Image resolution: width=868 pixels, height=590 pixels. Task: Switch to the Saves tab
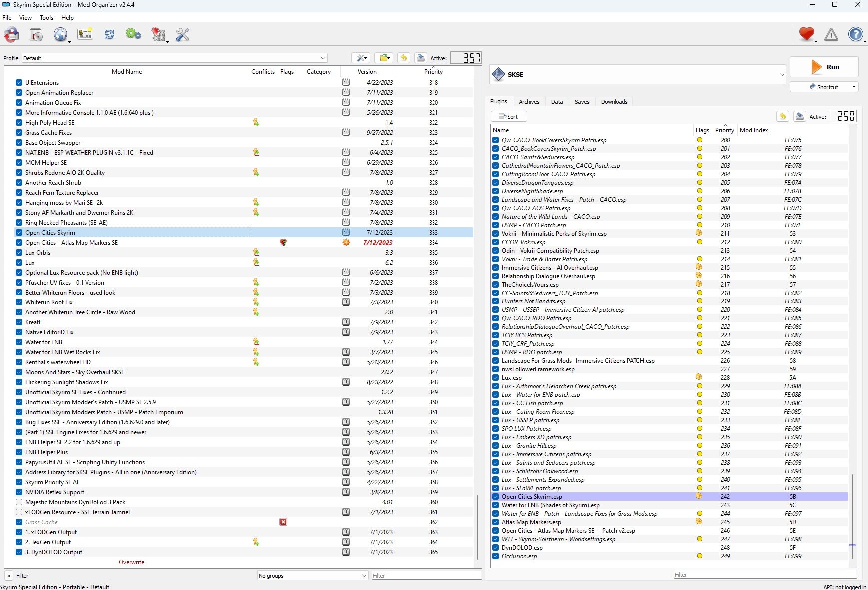point(582,102)
